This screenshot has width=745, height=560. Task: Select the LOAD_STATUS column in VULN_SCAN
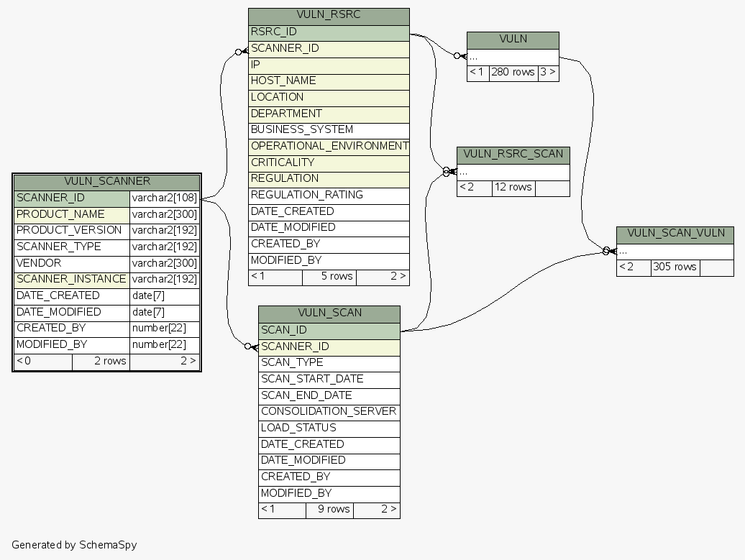coord(329,428)
